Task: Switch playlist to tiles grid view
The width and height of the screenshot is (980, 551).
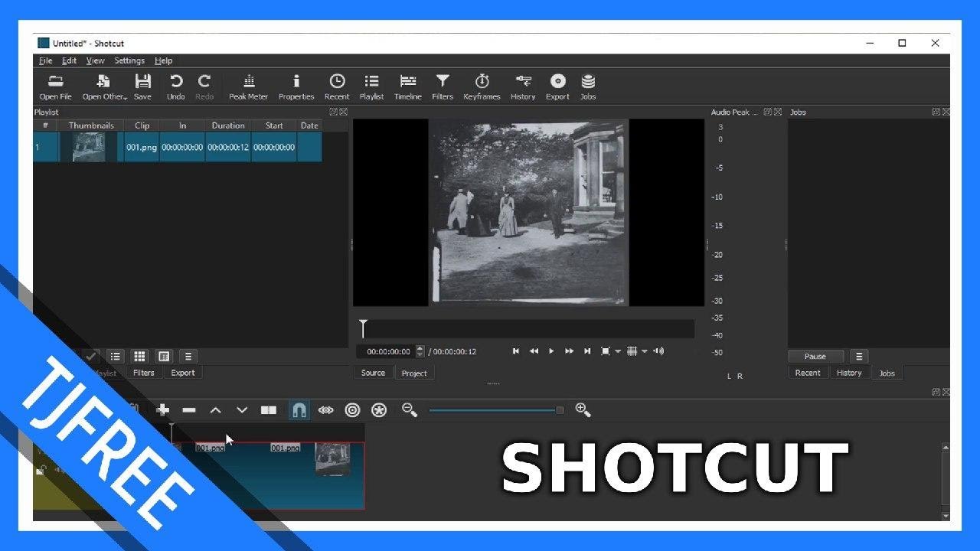Action: coord(139,357)
